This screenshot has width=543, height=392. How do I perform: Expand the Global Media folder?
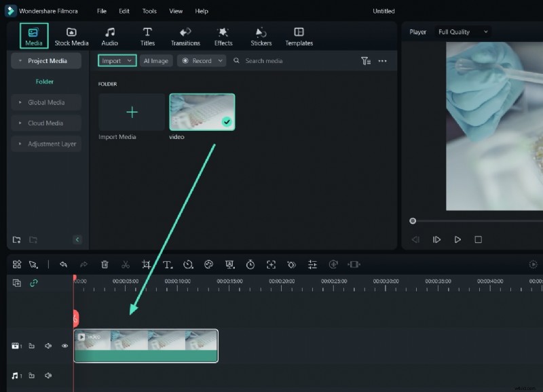coord(46,102)
